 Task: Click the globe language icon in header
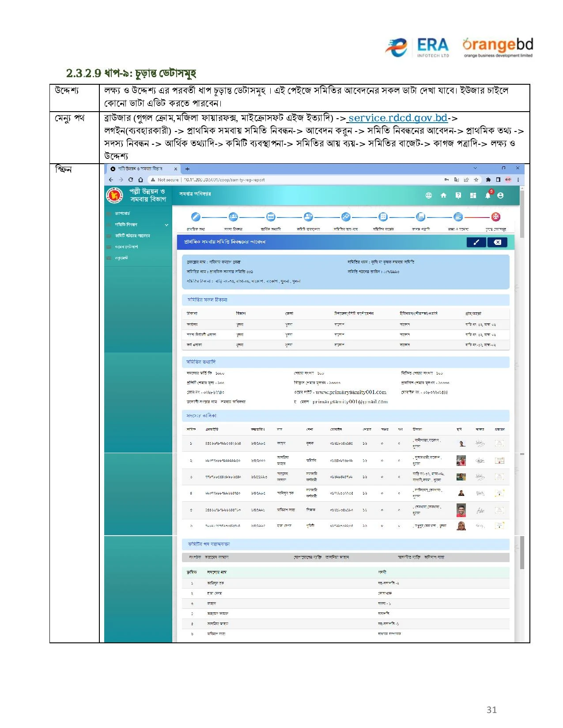coord(429,195)
